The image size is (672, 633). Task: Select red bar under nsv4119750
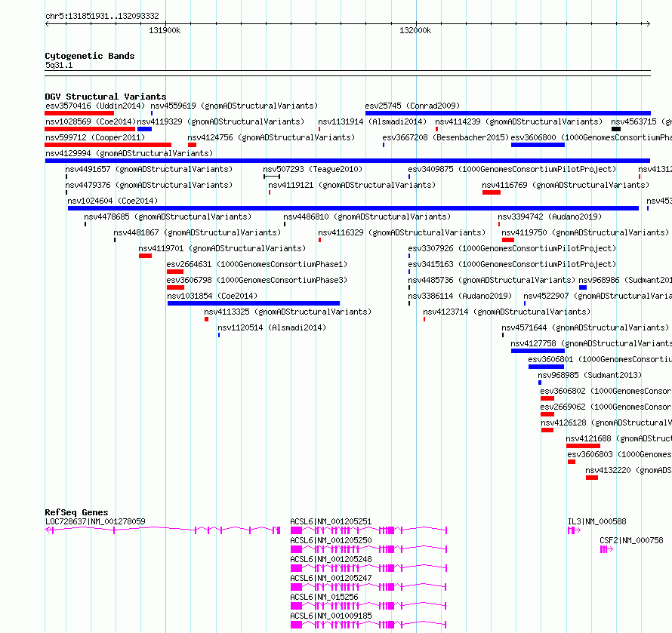(x=508, y=240)
